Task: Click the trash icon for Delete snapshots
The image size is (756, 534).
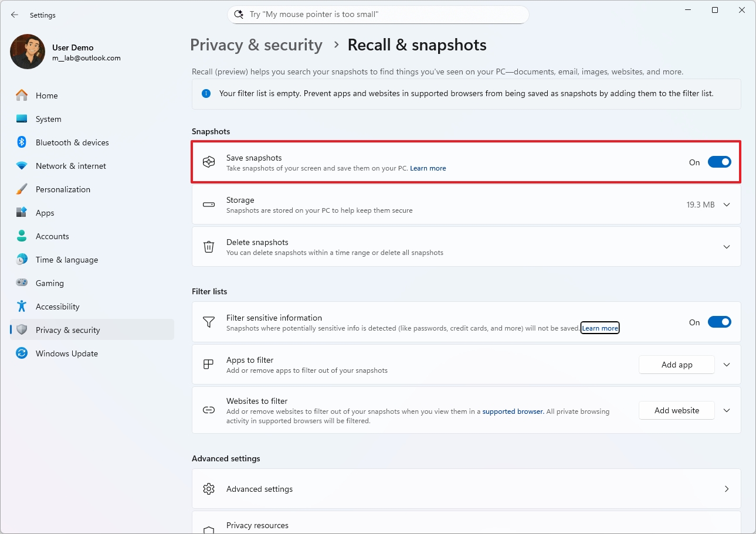Action: [x=209, y=247]
